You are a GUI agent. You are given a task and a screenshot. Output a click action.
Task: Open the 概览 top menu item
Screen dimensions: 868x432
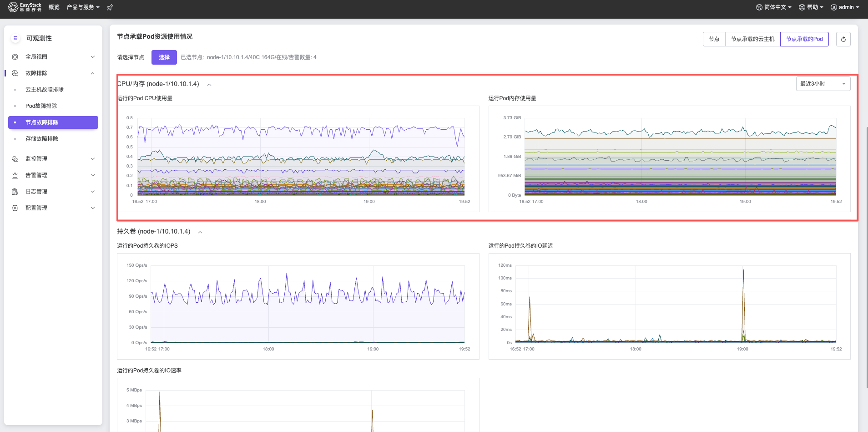[x=54, y=7]
